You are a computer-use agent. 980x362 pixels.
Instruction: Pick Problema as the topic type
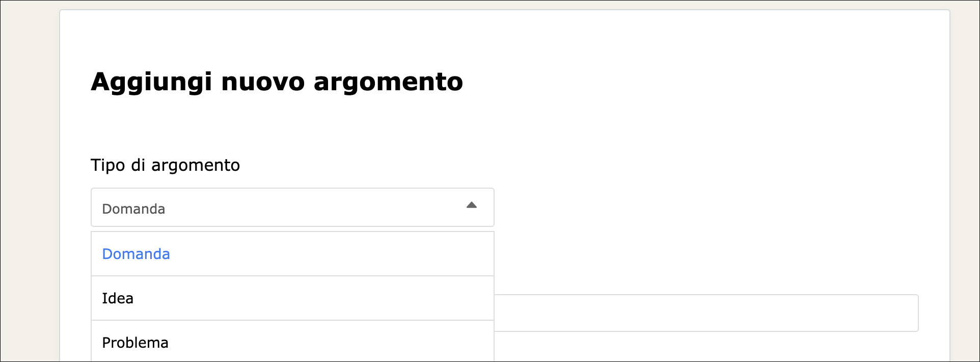click(x=135, y=343)
